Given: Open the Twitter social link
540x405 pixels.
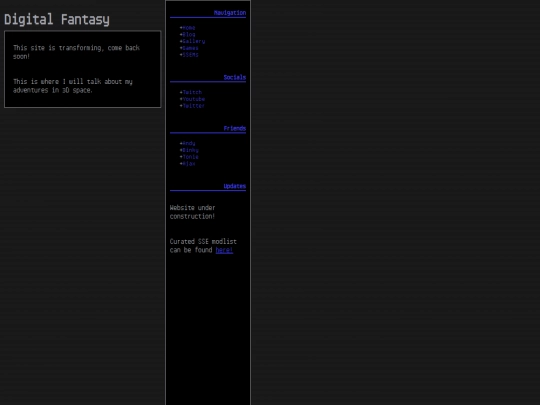Looking at the screenshot, I should pos(194,106).
